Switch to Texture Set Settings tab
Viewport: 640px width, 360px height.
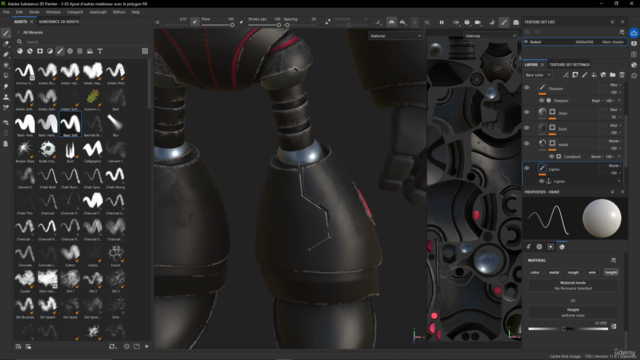point(569,64)
